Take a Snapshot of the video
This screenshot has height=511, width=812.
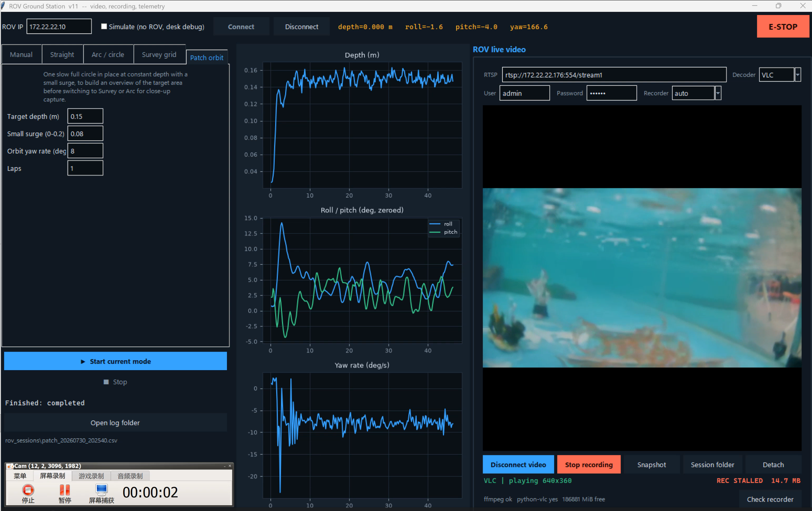pos(652,464)
